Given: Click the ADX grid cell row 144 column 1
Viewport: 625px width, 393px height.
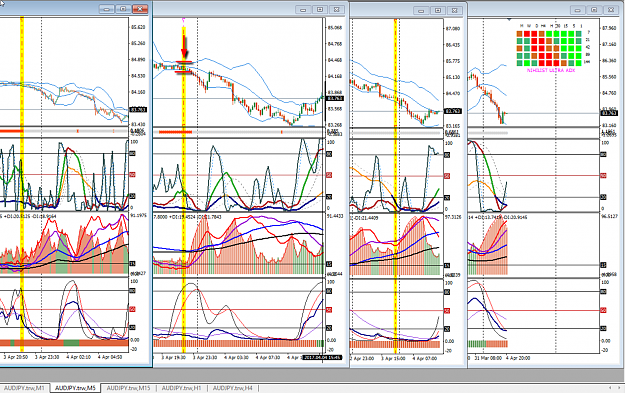Looking at the screenshot, I should tap(578, 63).
